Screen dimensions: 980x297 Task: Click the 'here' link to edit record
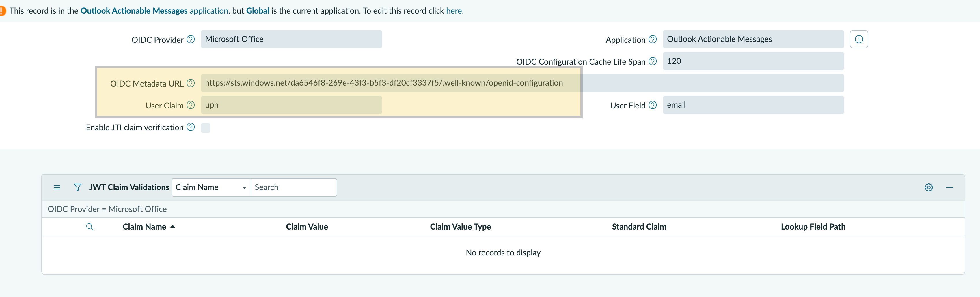pos(454,11)
